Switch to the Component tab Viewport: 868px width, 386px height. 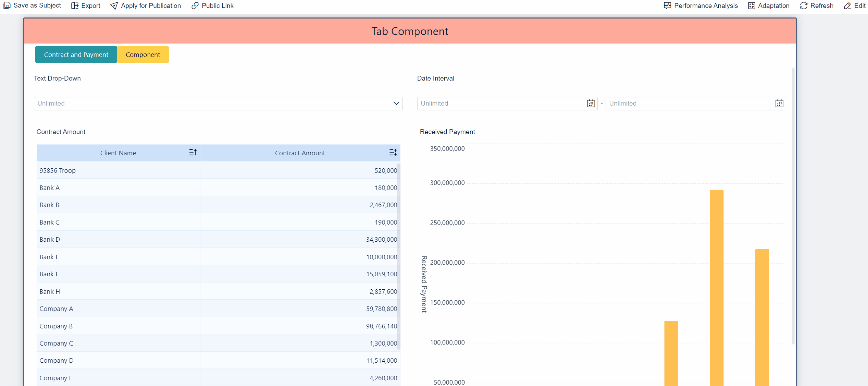coord(143,55)
